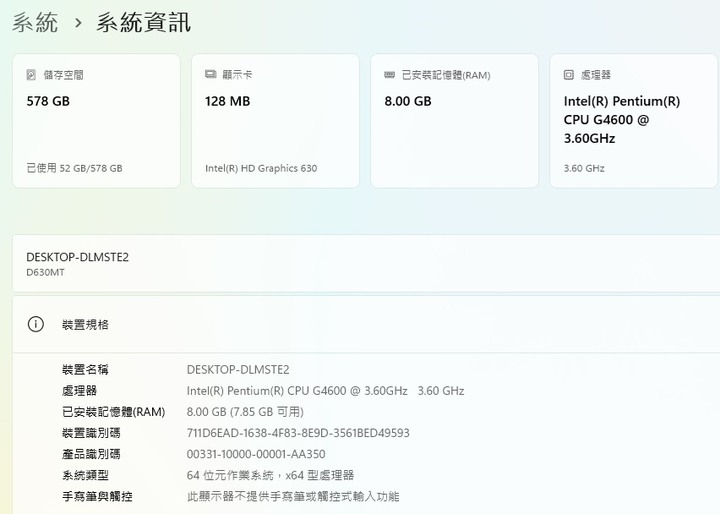The height and width of the screenshot is (514, 720).
Task: Click the 裝置名稱 label
Action: tap(85, 369)
